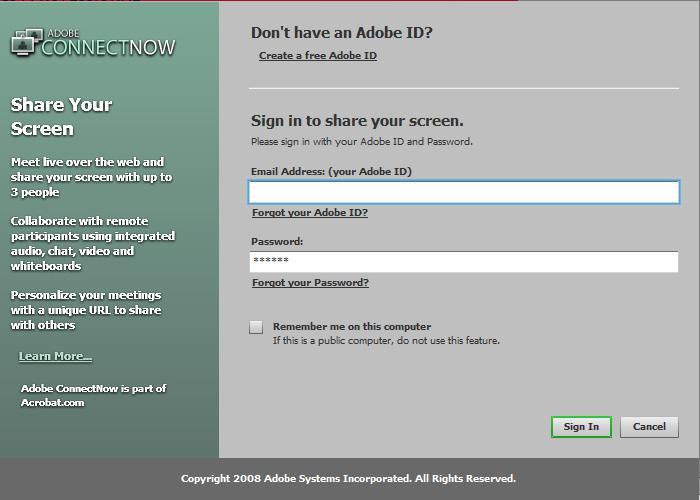
Task: Click the ConnectNow screen-share logo icon
Action: [25, 43]
